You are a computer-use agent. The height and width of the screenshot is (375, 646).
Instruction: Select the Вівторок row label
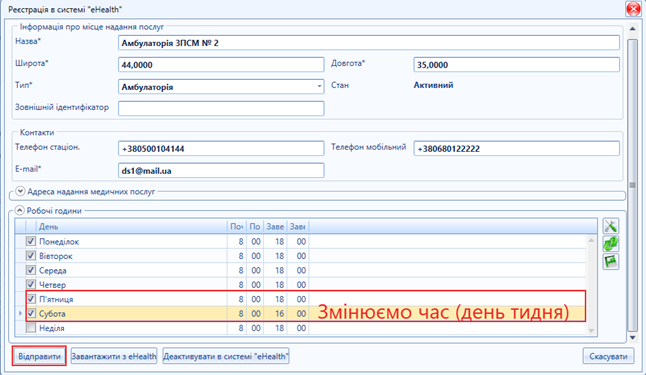click(56, 256)
